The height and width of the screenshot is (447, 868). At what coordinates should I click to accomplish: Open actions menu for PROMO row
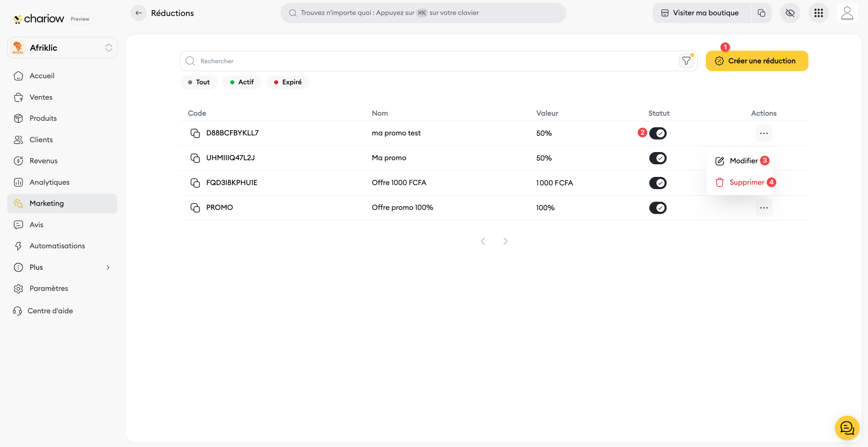[764, 208]
